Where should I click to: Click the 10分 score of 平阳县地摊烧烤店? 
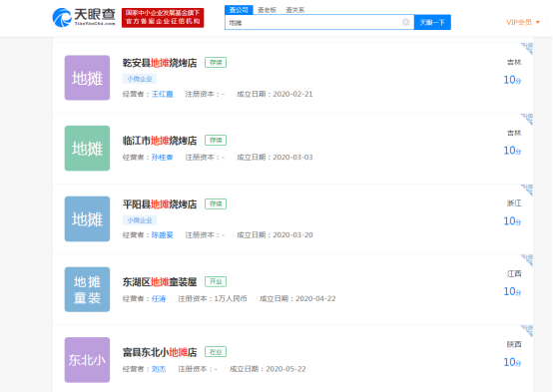512,221
